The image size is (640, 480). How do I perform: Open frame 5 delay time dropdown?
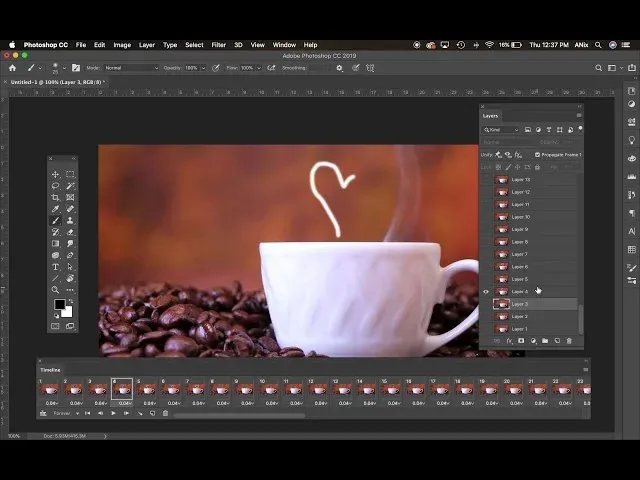(150, 403)
